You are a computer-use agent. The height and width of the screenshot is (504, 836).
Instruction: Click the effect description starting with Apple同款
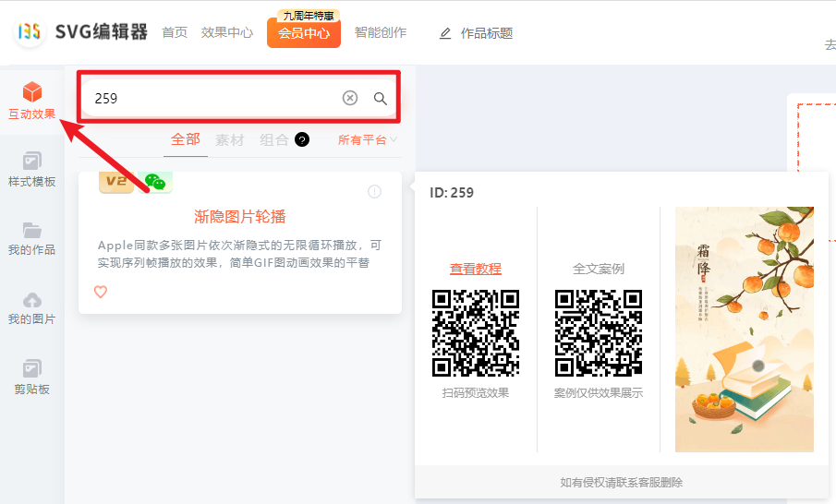point(240,254)
